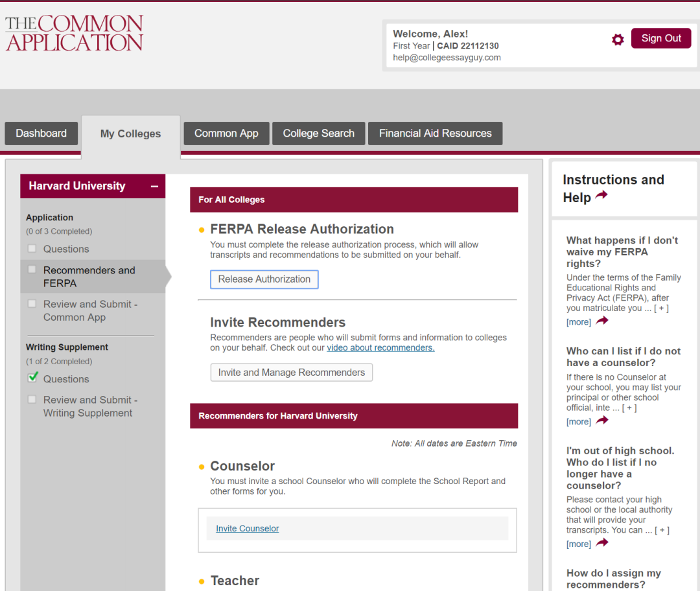Click Invite and Manage Recommenders button
This screenshot has width=700, height=591.
292,373
